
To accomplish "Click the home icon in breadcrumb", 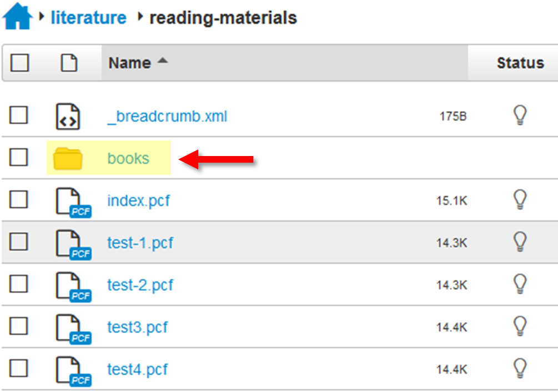I will pos(17,17).
